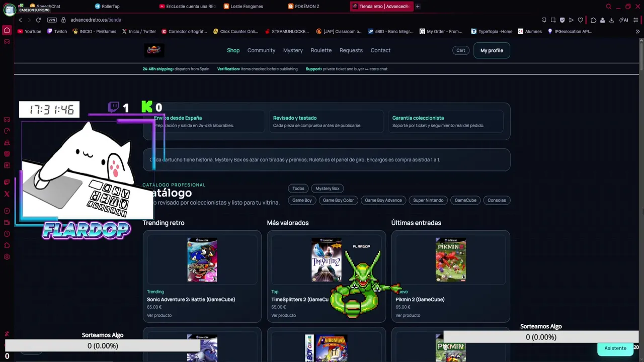The image size is (644, 362).
Task: Open downloads icon in toolbar
Action: 611,20
